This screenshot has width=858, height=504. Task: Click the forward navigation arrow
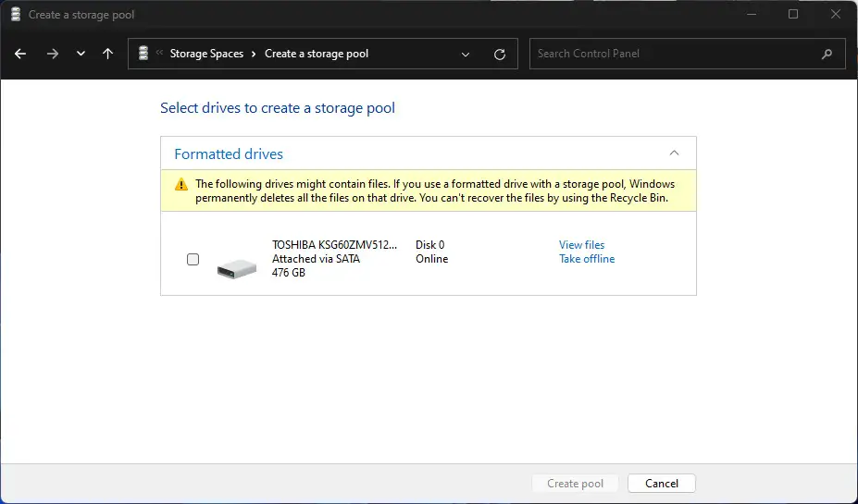(x=53, y=54)
